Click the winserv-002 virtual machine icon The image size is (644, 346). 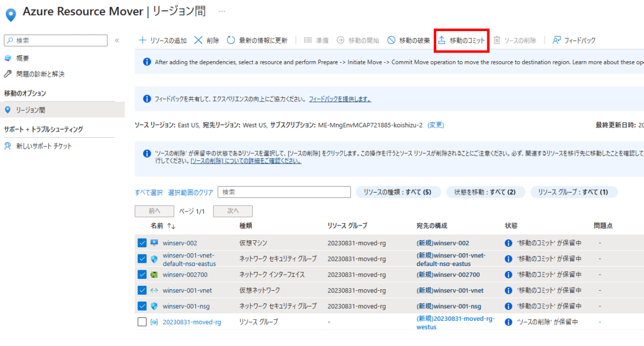tap(155, 243)
